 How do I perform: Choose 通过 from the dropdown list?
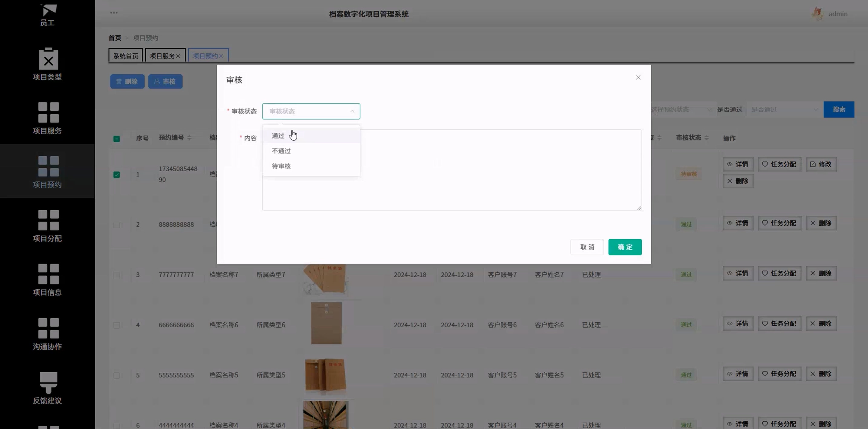(x=278, y=136)
